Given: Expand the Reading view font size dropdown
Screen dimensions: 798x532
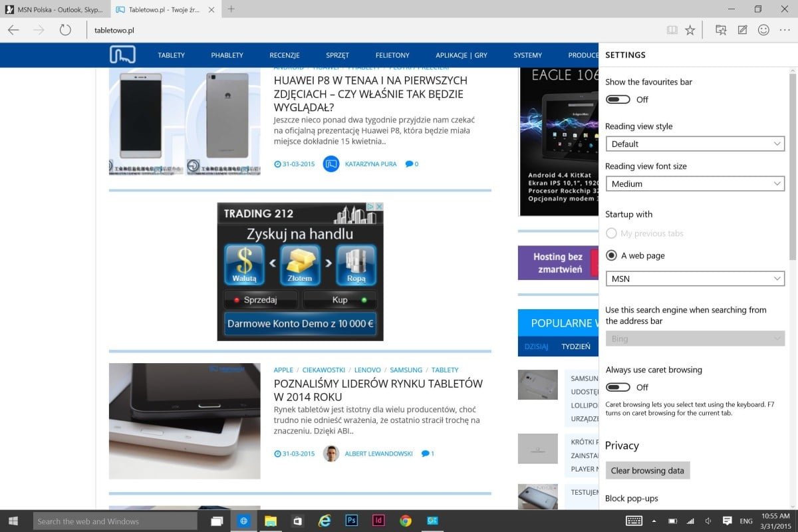Looking at the screenshot, I should click(695, 184).
